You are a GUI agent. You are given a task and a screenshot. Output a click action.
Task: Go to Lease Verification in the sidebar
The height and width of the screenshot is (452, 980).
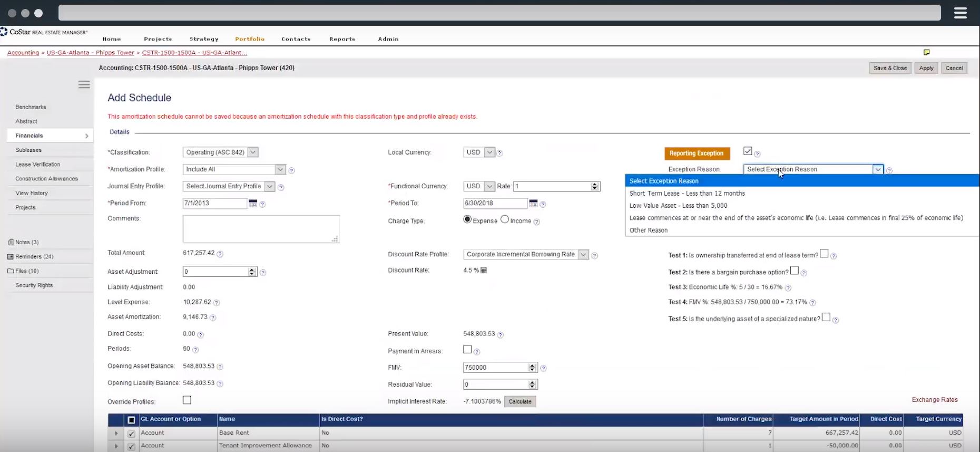click(38, 165)
